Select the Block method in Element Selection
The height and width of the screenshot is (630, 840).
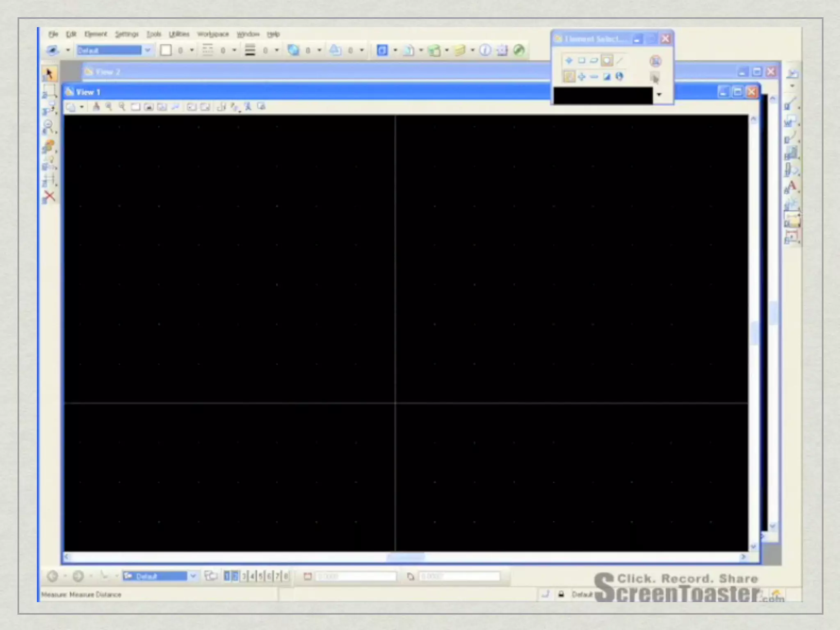tap(582, 61)
